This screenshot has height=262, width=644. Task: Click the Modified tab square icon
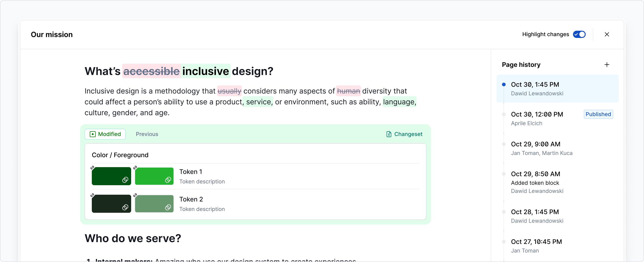(92, 134)
